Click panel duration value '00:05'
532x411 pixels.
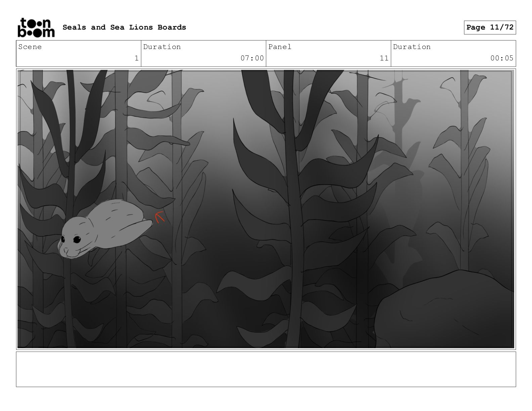[502, 58]
